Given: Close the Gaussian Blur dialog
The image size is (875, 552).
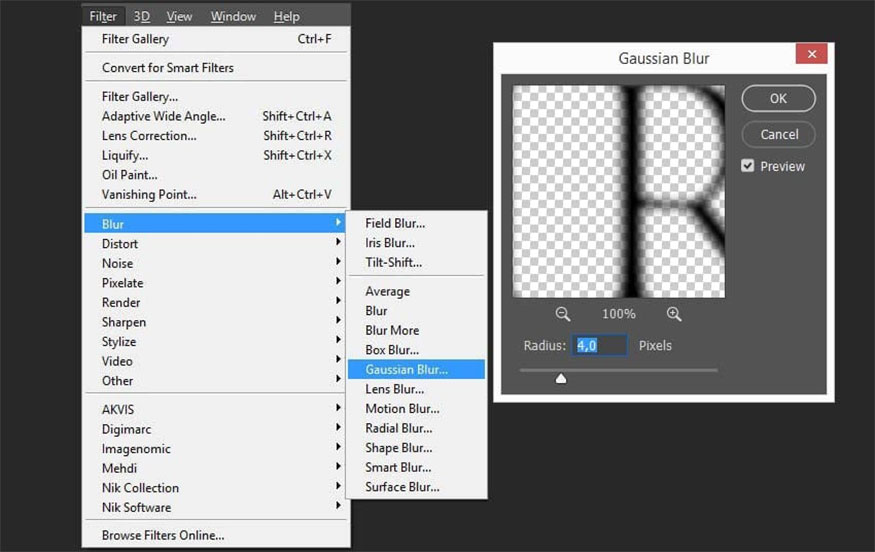Looking at the screenshot, I should [812, 55].
